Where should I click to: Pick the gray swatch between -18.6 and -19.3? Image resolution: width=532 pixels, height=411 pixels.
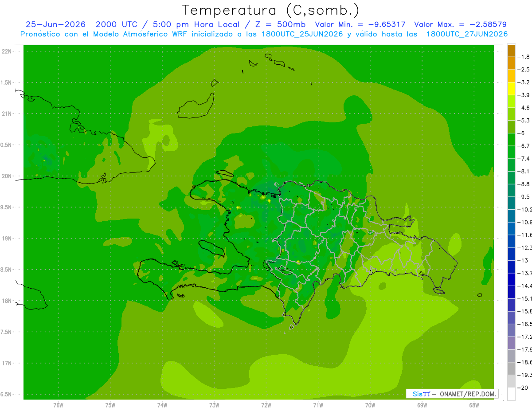511,368
